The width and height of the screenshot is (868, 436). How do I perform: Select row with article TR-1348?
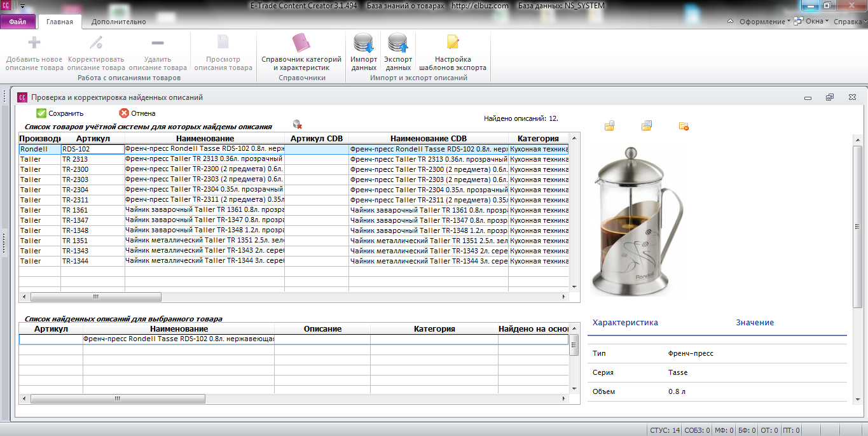click(293, 230)
